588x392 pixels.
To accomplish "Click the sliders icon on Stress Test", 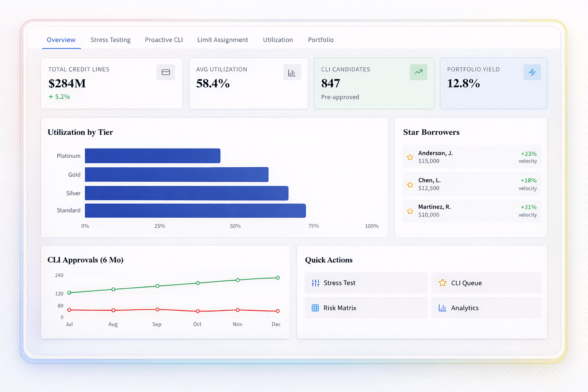I will coord(315,283).
